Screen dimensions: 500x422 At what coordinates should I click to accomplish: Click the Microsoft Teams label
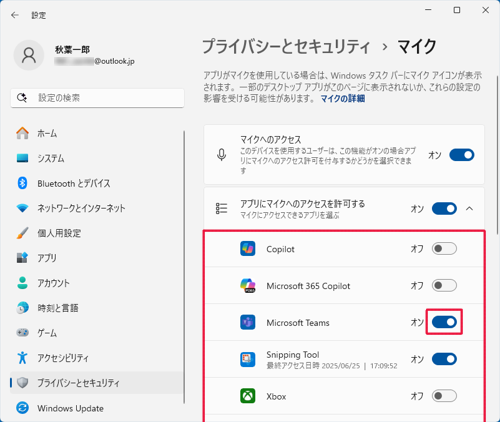(x=298, y=323)
